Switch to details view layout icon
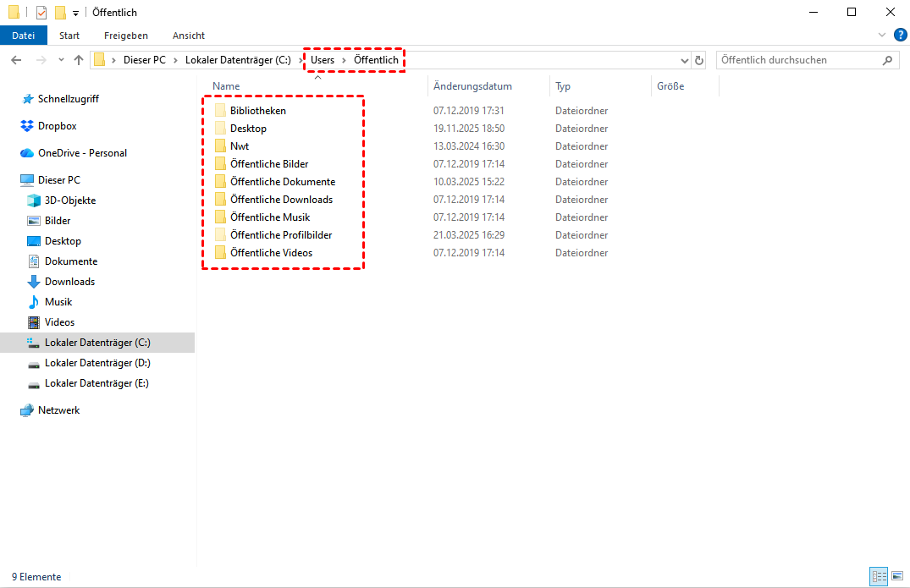 coord(880,576)
